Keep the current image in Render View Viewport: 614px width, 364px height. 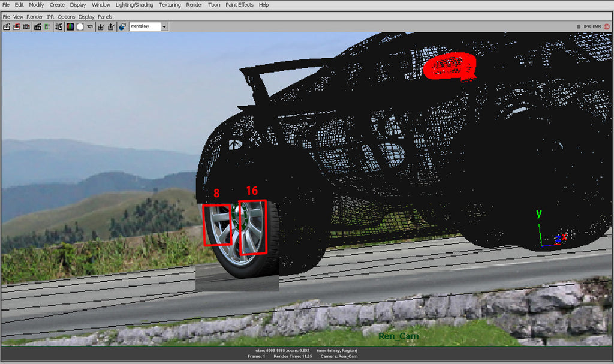(100, 26)
